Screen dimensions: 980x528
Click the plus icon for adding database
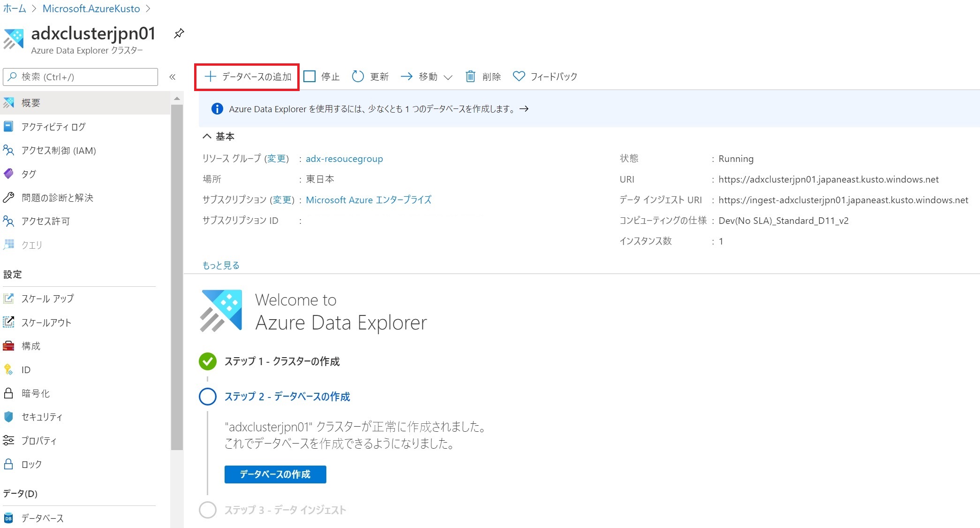pyautogui.click(x=211, y=77)
